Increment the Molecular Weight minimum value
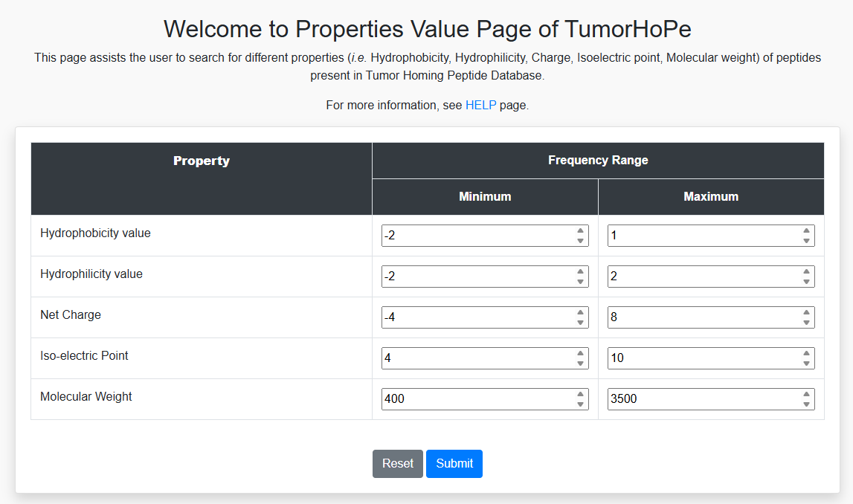 580,395
